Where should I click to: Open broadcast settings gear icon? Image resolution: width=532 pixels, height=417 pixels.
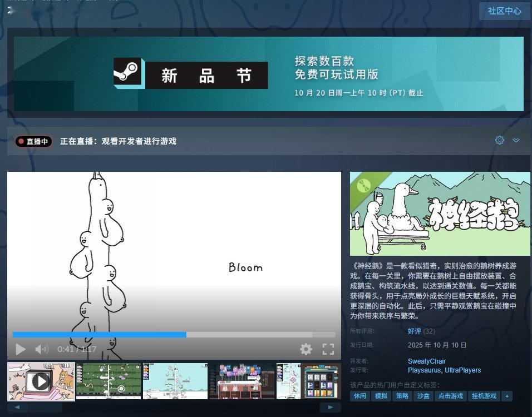coord(499,140)
